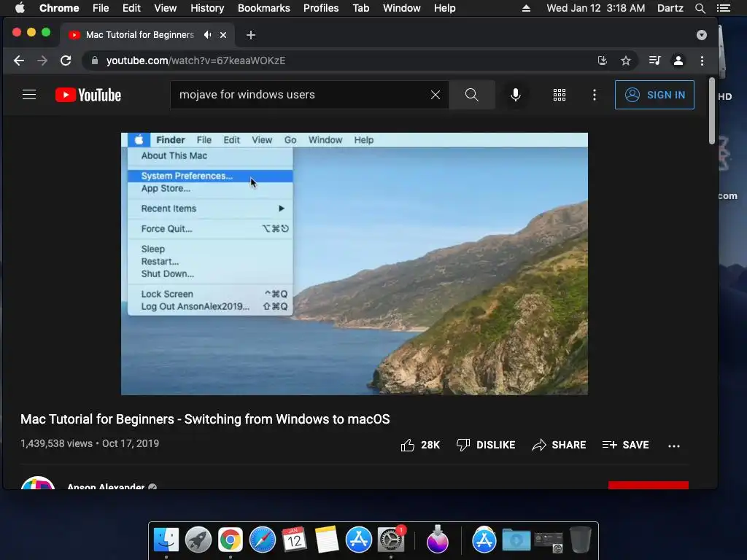Viewport: 747px width, 560px height.
Task: Open the Profiles menu
Action: (321, 8)
